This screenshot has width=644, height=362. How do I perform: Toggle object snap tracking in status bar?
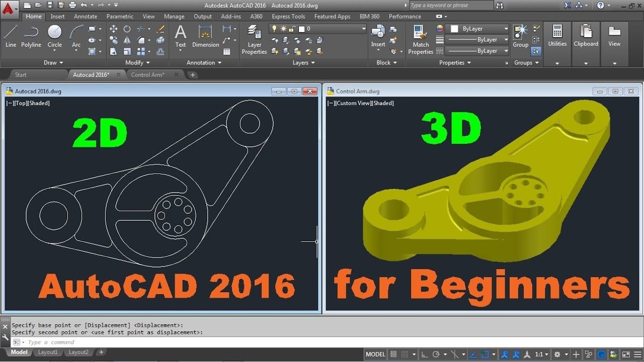473,354
